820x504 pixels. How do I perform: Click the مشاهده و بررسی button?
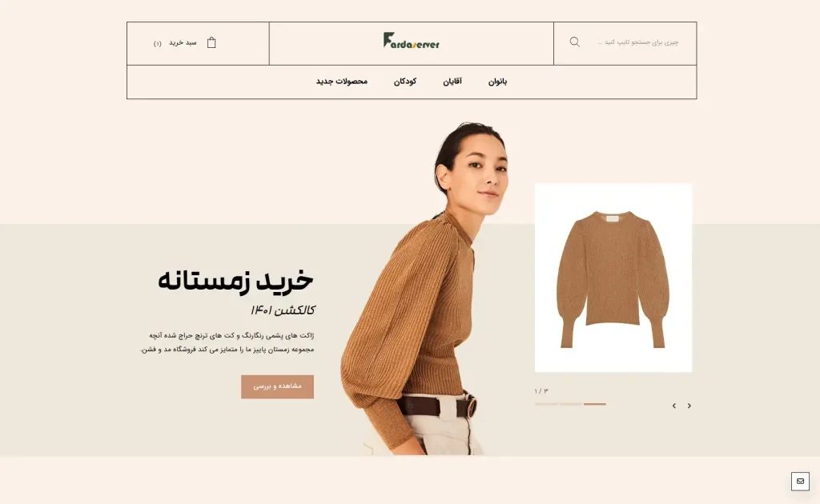pyautogui.click(x=277, y=386)
